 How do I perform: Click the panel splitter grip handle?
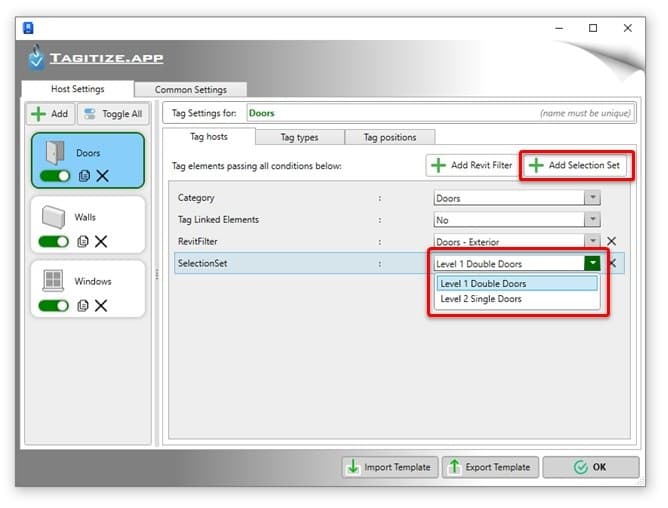157,274
